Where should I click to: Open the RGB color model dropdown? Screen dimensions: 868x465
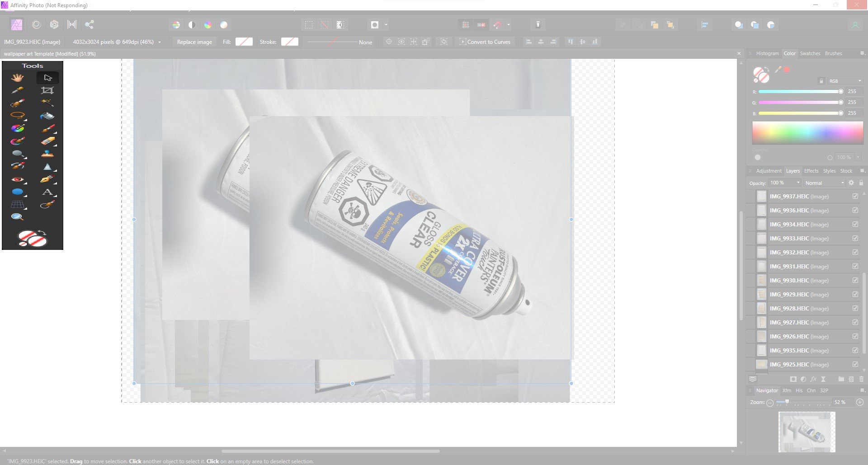point(845,81)
